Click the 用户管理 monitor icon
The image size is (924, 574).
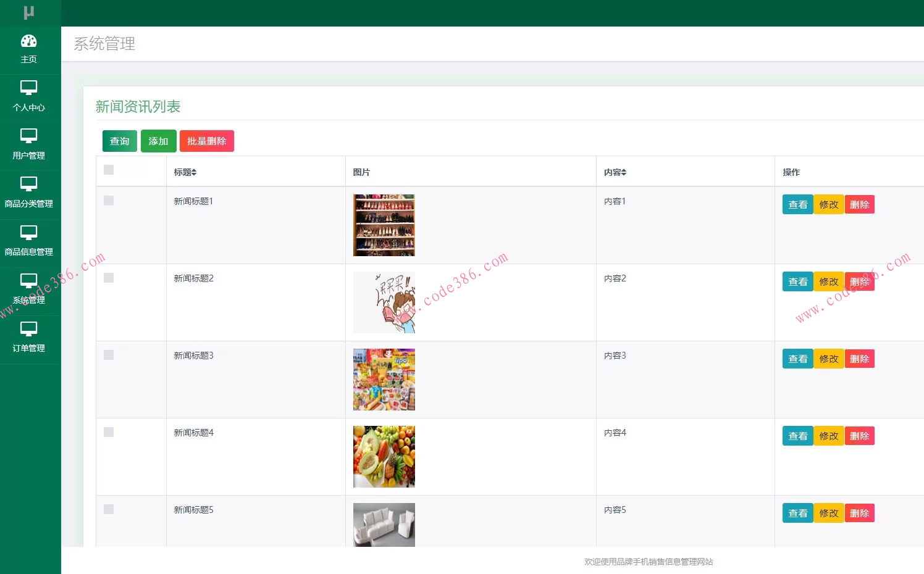(29, 136)
